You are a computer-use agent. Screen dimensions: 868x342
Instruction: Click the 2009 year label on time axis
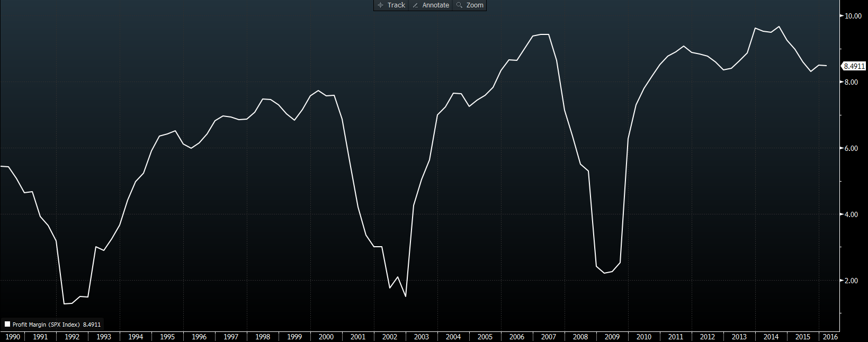coord(612,337)
